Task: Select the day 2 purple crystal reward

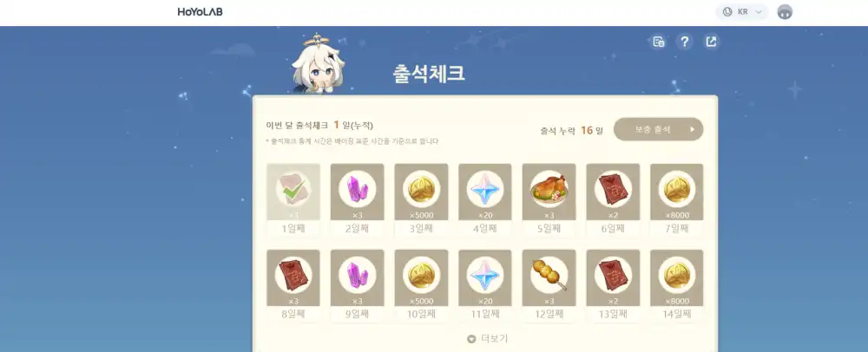Action: point(357,200)
